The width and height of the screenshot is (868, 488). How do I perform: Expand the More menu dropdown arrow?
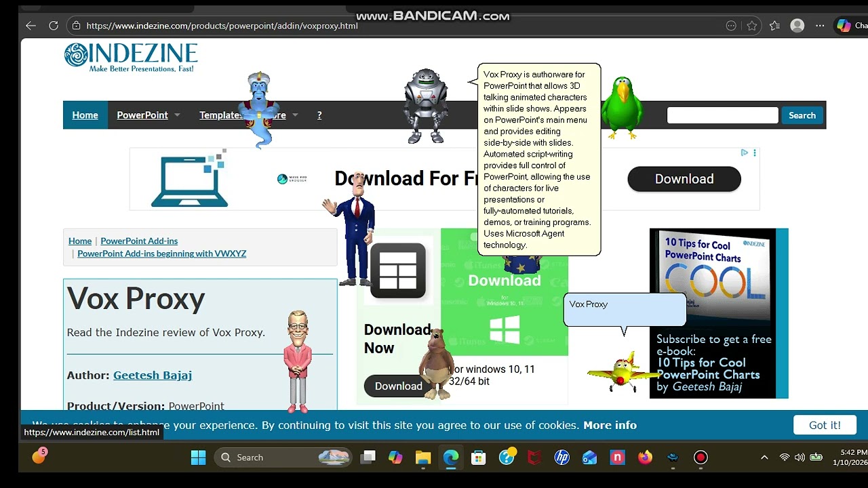tap(295, 115)
